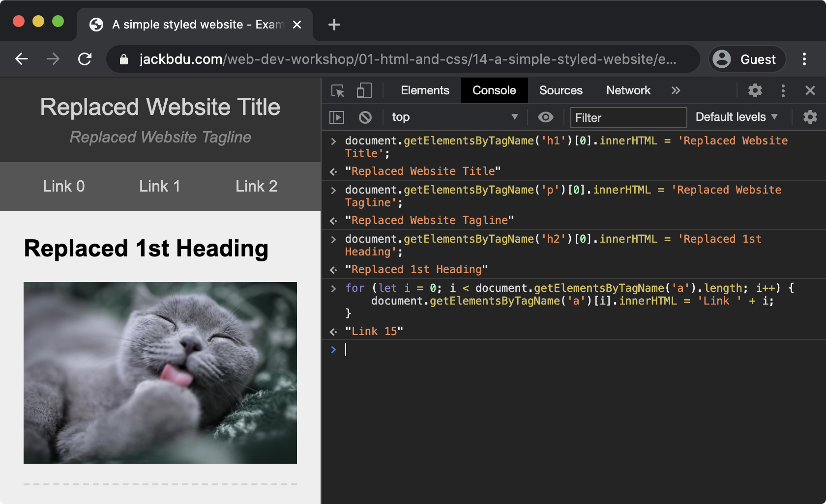Open the Guest profile menu
The height and width of the screenshot is (504, 826).
pyautogui.click(x=747, y=59)
